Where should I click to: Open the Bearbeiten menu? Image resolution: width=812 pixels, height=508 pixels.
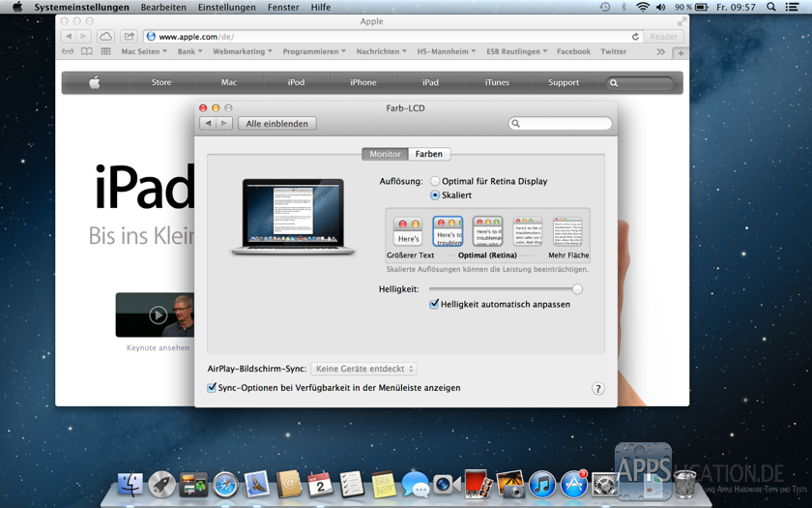coord(163,7)
